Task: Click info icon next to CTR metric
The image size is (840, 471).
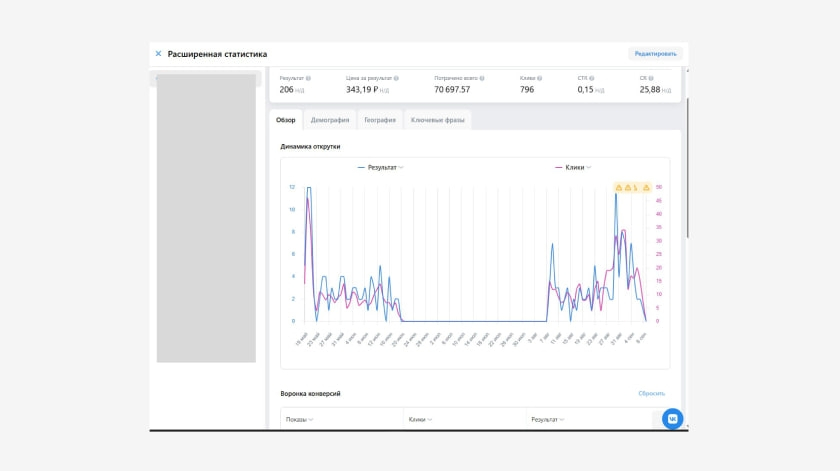Action: pyautogui.click(x=590, y=78)
